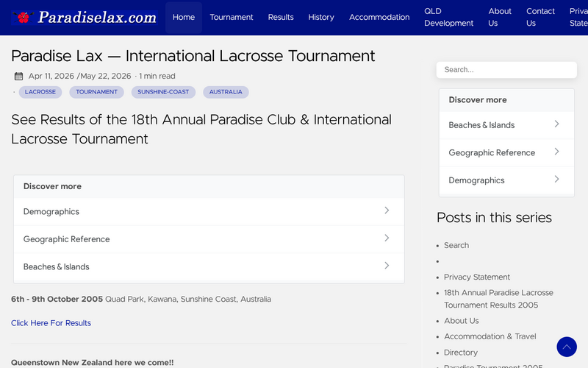The width and height of the screenshot is (588, 368).
Task: Click the SUNSHINE-COAST tag
Action: tap(163, 92)
